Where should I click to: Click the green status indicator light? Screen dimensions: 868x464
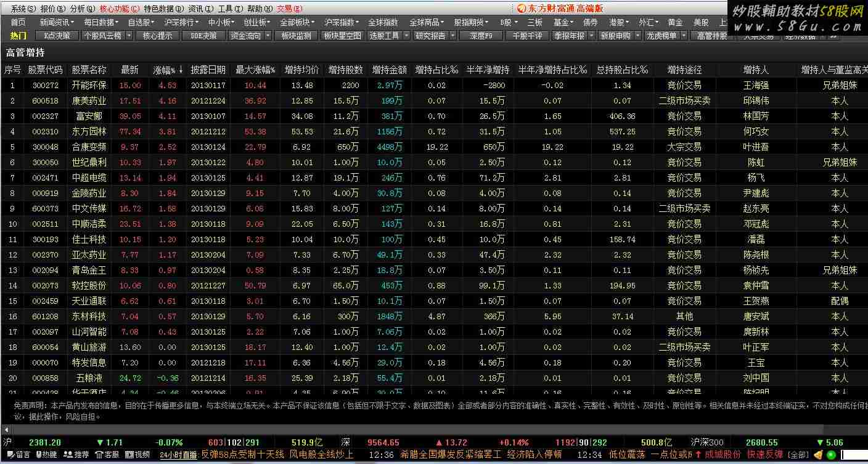coord(832,455)
